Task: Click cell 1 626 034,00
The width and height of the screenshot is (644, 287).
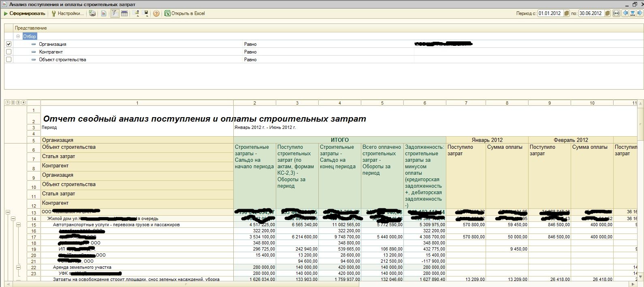Action: point(255,279)
